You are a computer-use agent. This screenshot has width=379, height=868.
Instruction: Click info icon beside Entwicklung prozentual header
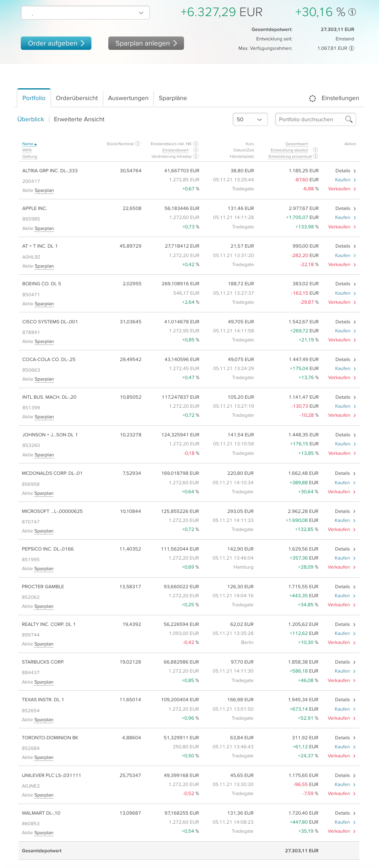[315, 156]
